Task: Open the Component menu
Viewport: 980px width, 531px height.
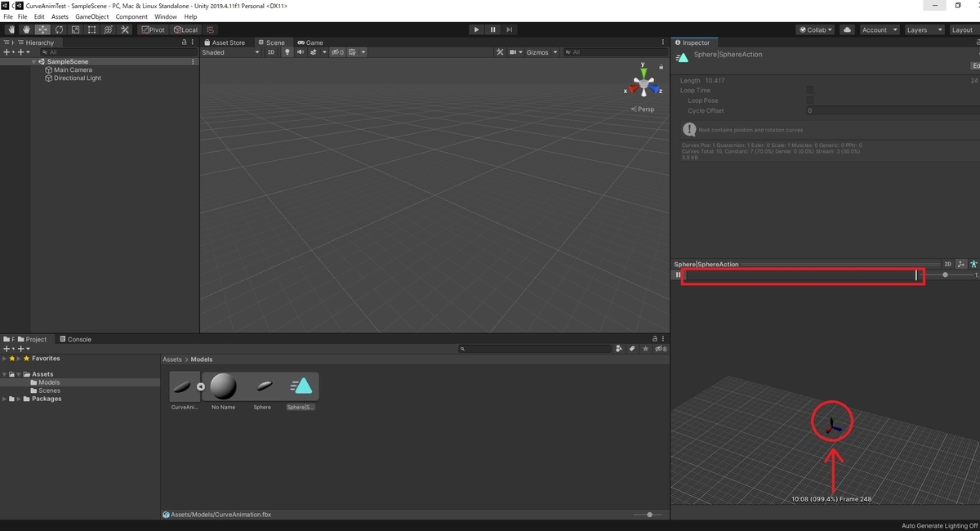Action: tap(131, 16)
